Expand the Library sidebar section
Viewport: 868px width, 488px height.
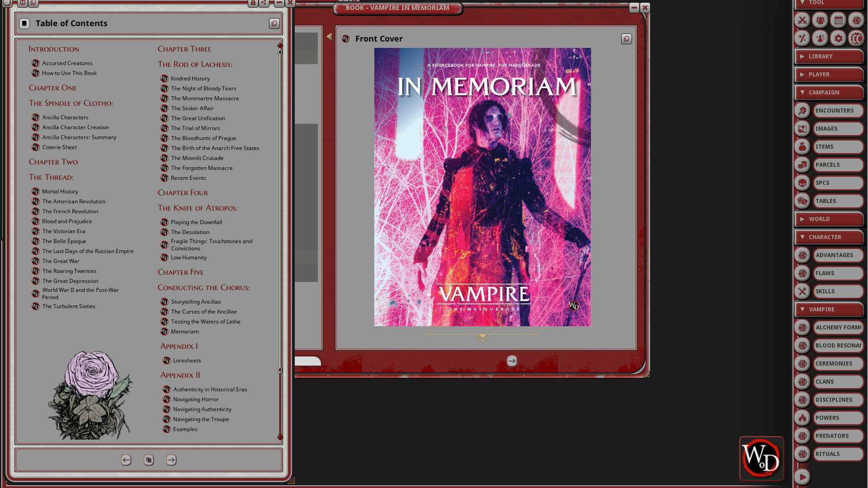click(x=830, y=56)
